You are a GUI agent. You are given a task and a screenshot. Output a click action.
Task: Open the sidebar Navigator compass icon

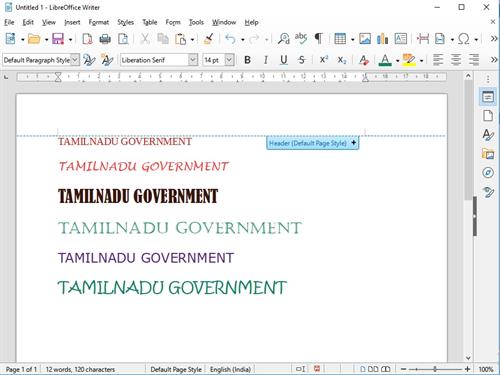click(x=488, y=173)
